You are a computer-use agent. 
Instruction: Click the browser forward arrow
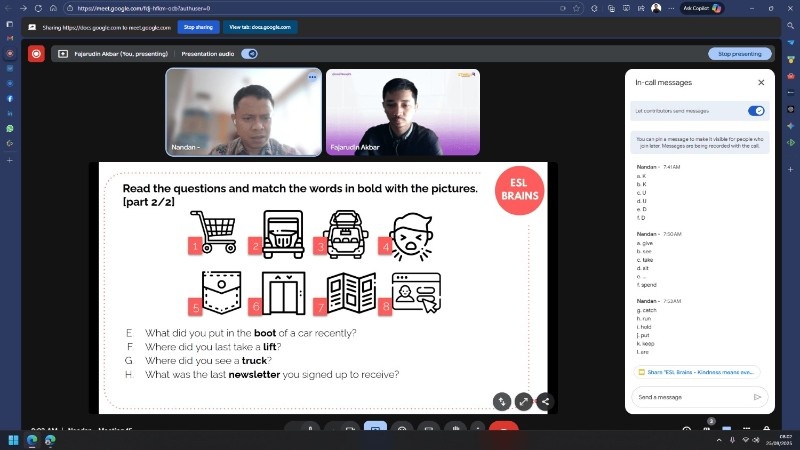coord(23,8)
